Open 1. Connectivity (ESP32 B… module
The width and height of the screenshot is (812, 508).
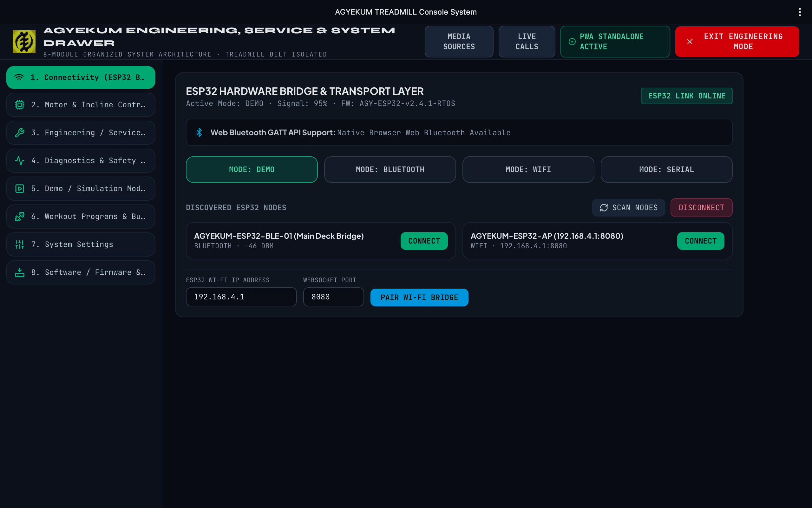tap(81, 77)
